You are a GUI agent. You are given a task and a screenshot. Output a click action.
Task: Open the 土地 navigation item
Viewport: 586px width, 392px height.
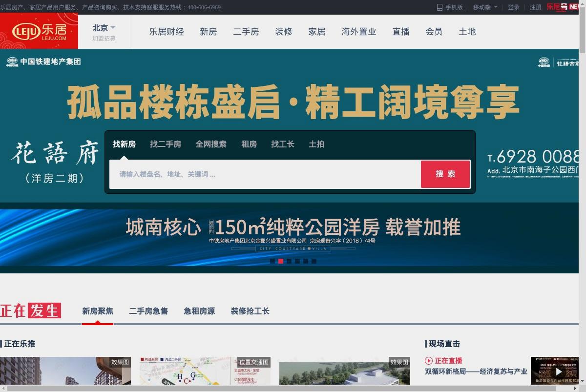tap(467, 32)
